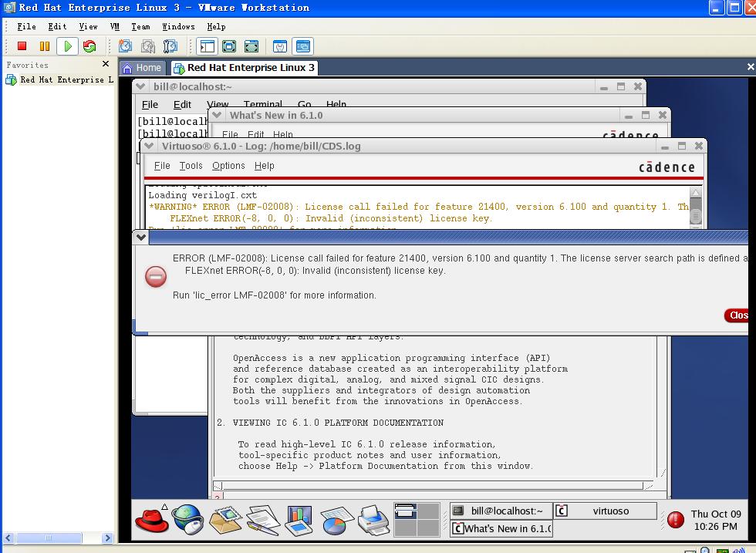Launch the email client panel icon
This screenshot has height=553, width=756.
point(225,520)
